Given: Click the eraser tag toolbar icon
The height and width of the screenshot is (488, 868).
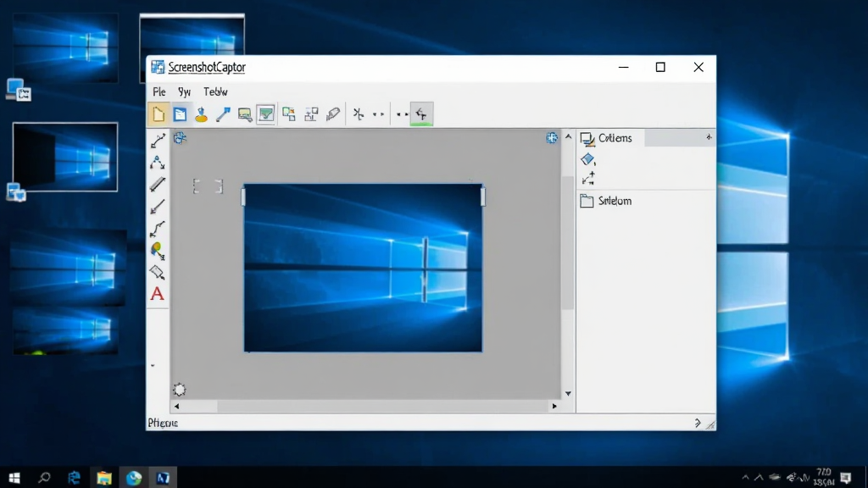Looking at the screenshot, I should pos(332,114).
